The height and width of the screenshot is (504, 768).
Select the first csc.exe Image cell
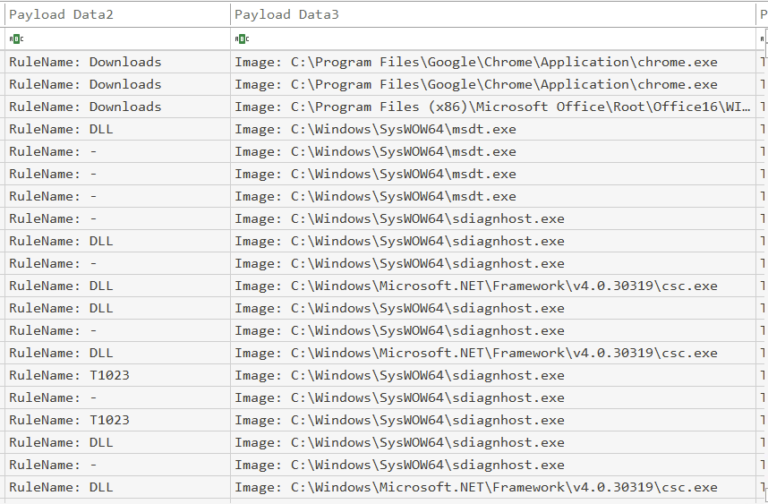476,286
